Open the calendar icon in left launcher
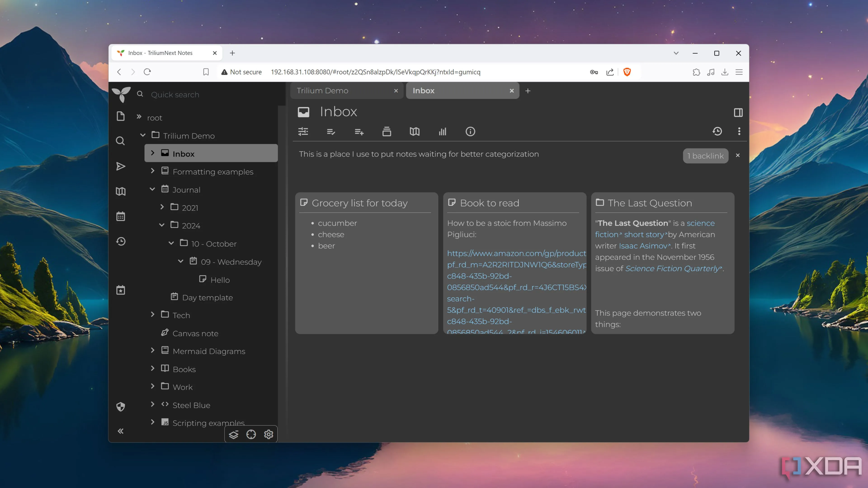The image size is (868, 488). click(121, 216)
